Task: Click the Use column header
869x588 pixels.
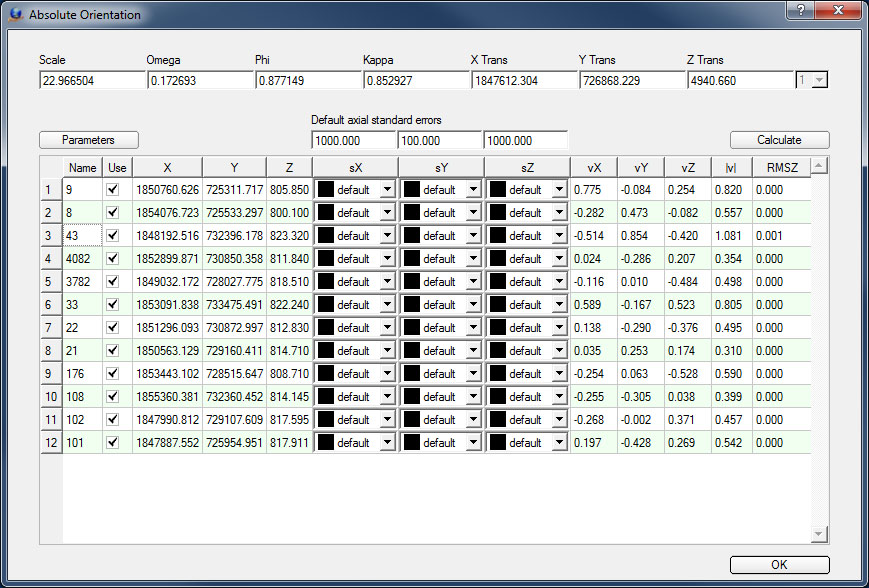Action: tap(117, 167)
